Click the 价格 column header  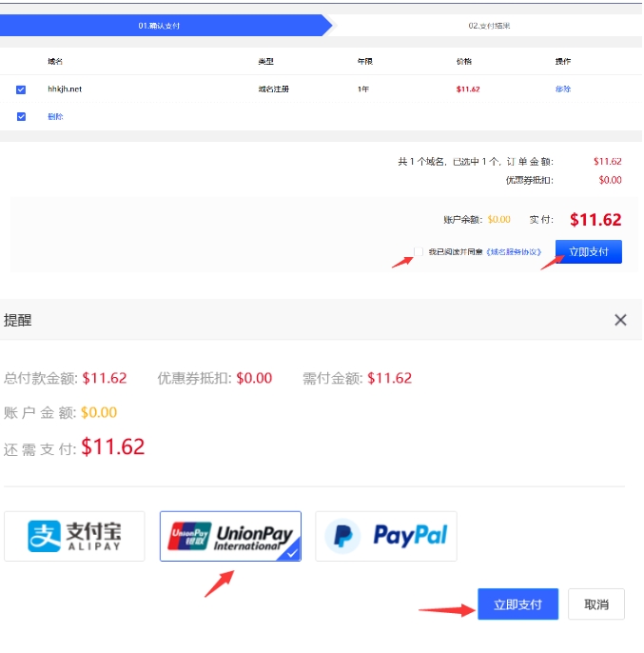(463, 61)
